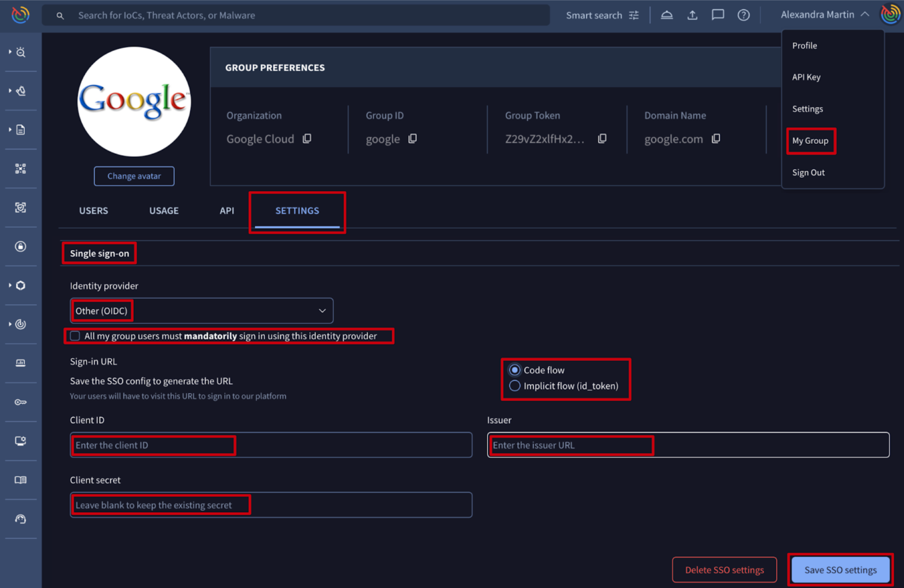Choose API Key from user menu
The width and height of the screenshot is (904, 588).
(x=806, y=77)
